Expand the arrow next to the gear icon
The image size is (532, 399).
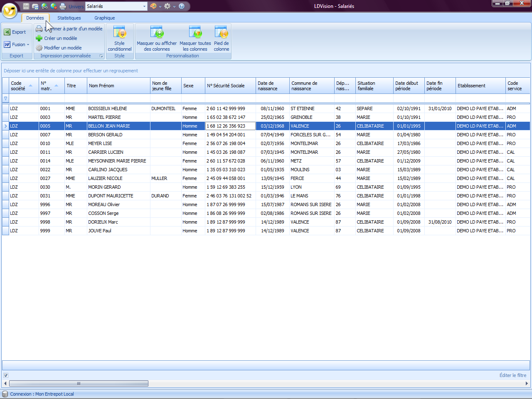174,7
